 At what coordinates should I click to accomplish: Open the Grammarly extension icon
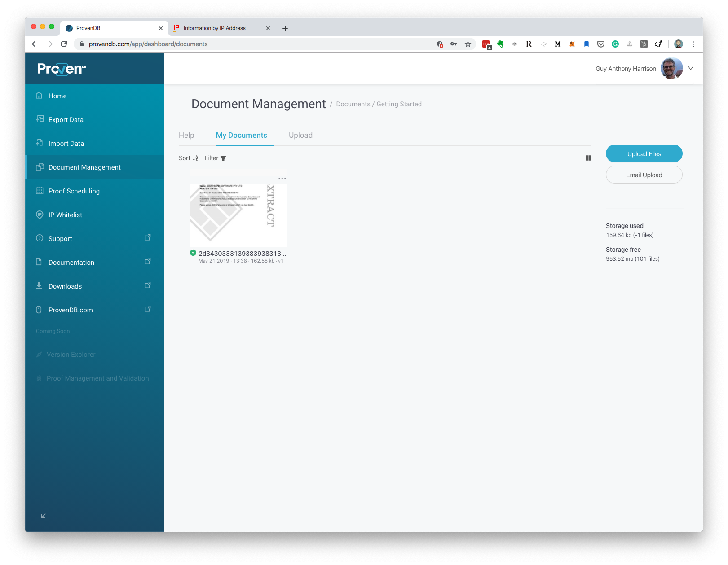coord(615,44)
